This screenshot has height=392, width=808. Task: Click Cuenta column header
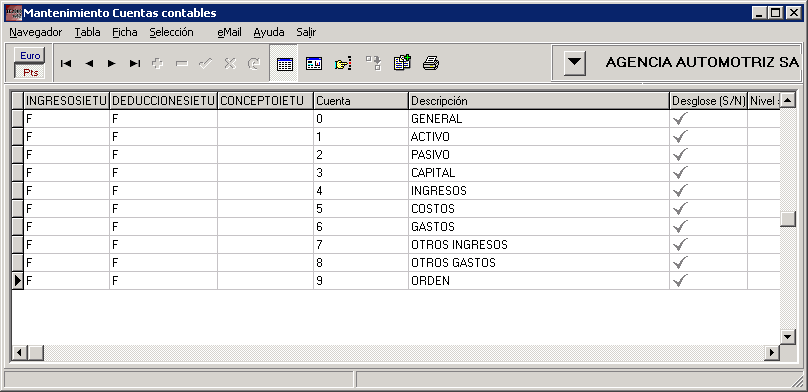coord(361,101)
